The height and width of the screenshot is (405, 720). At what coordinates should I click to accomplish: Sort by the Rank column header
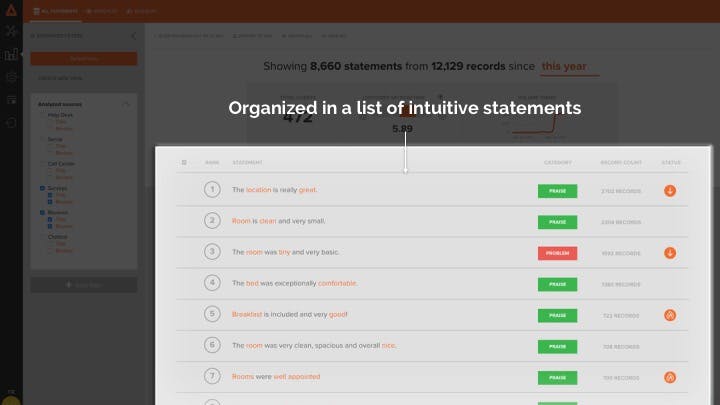coord(212,163)
